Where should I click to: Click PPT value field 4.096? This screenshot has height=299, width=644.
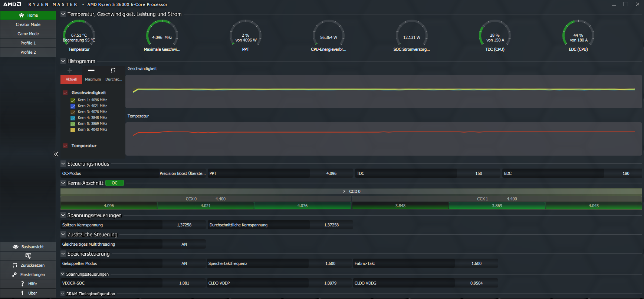pyautogui.click(x=331, y=173)
